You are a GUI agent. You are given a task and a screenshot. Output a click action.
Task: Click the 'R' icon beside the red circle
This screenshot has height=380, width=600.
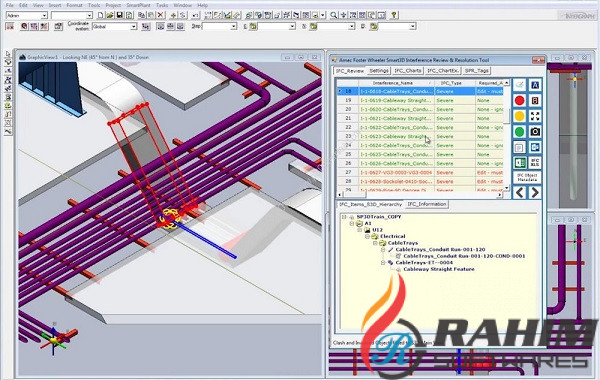pyautogui.click(x=535, y=100)
